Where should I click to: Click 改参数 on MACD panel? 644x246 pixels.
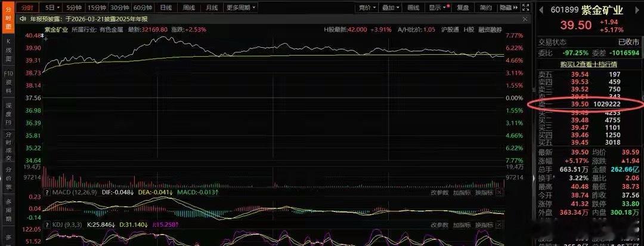click(x=440, y=192)
